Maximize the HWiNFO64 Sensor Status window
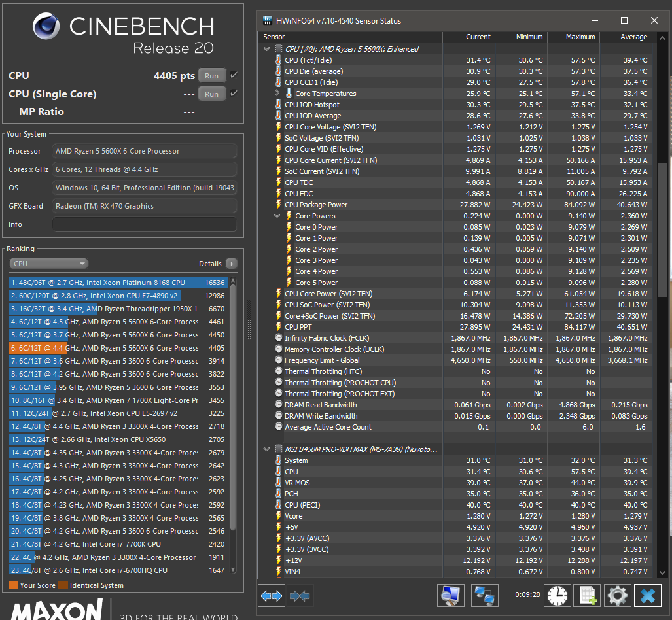This screenshot has width=672, height=620. pos(624,20)
